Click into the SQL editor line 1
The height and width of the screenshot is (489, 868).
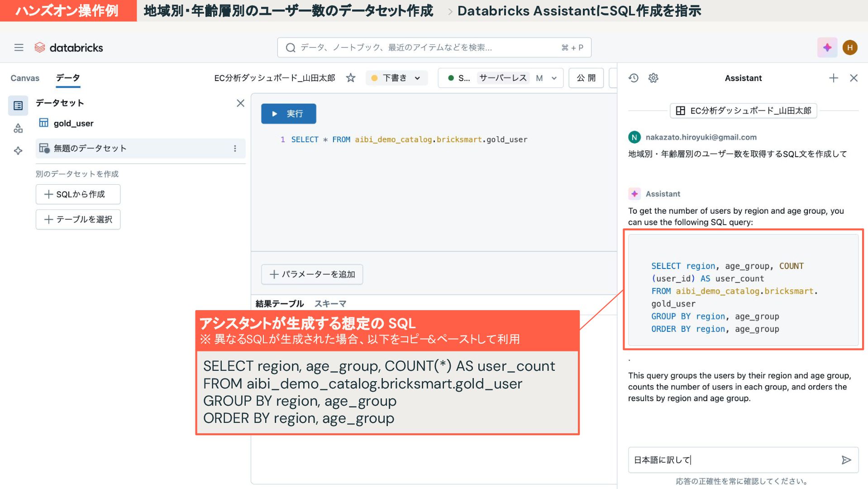(x=409, y=139)
